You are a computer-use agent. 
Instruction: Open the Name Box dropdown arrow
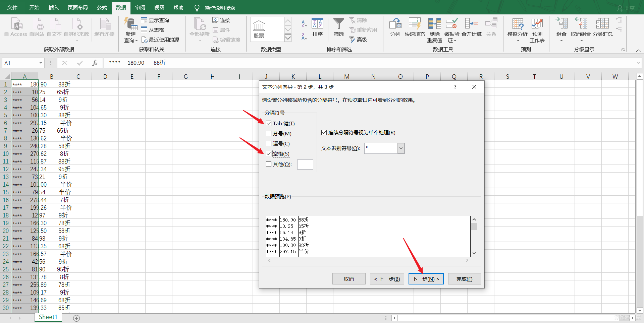41,63
